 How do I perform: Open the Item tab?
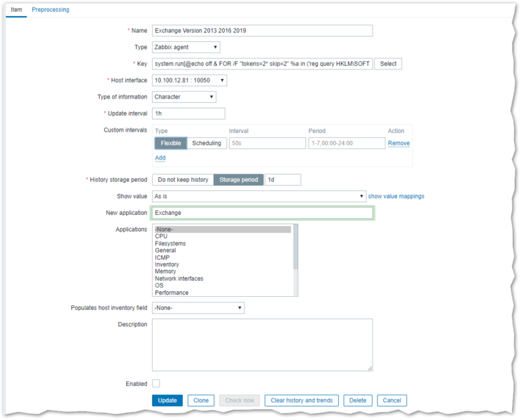(16, 10)
